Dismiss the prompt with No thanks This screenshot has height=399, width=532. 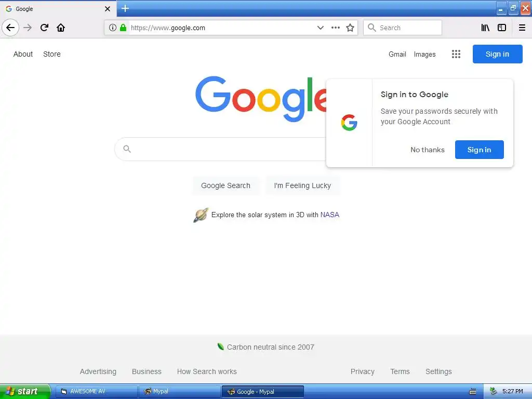428,150
